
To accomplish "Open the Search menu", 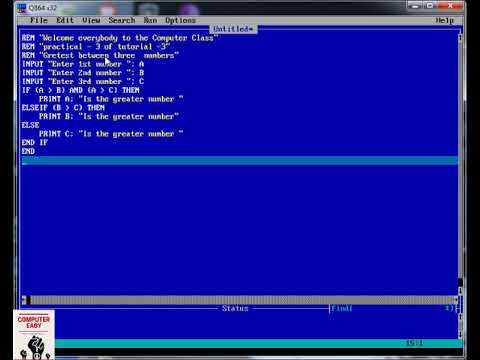I will click(x=122, y=20).
